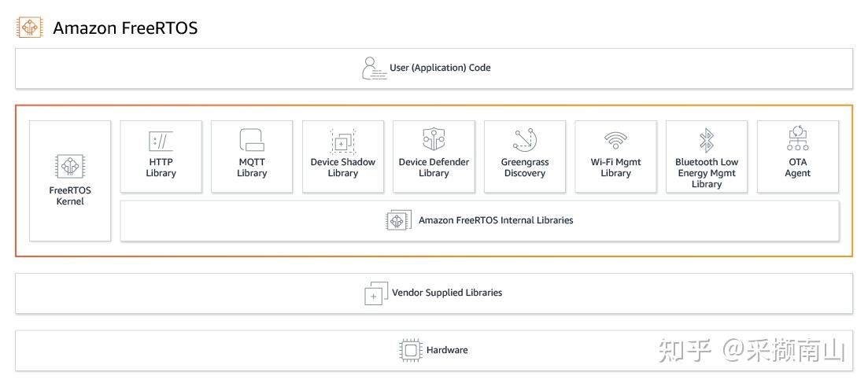Click the Internal Libraries chip icon
The height and width of the screenshot is (387, 868).
(x=398, y=220)
